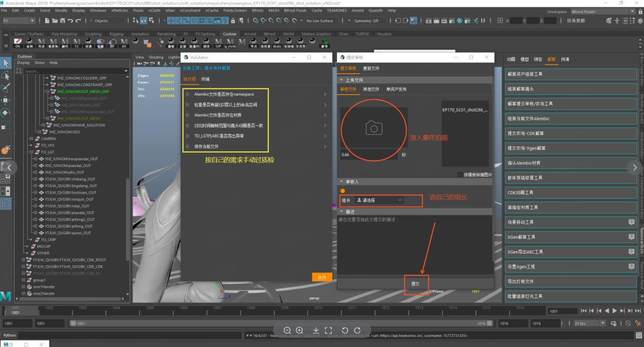Collapse the '审核人' section
This screenshot has height=347, width=644.
pyautogui.click(x=342, y=182)
